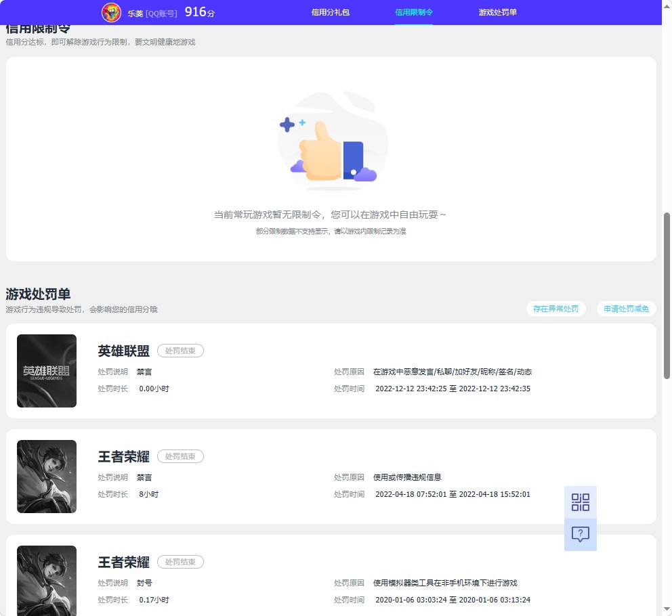Click 禁言 value on 英雄联盟 card
This screenshot has height=616, width=672.
coord(144,372)
